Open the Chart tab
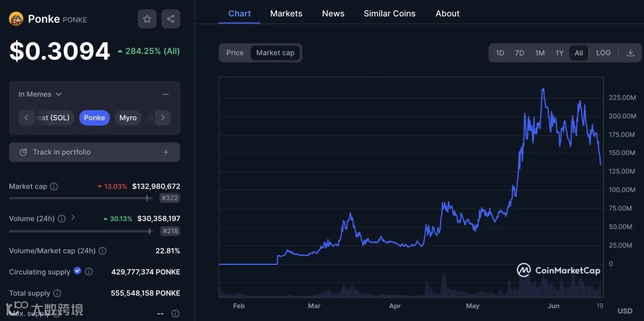Viewport: 644px width, 321px height. pos(240,14)
